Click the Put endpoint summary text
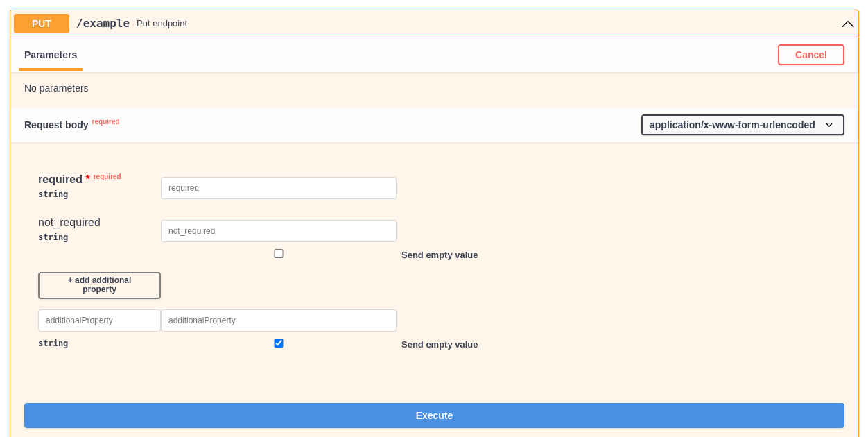 (162, 23)
